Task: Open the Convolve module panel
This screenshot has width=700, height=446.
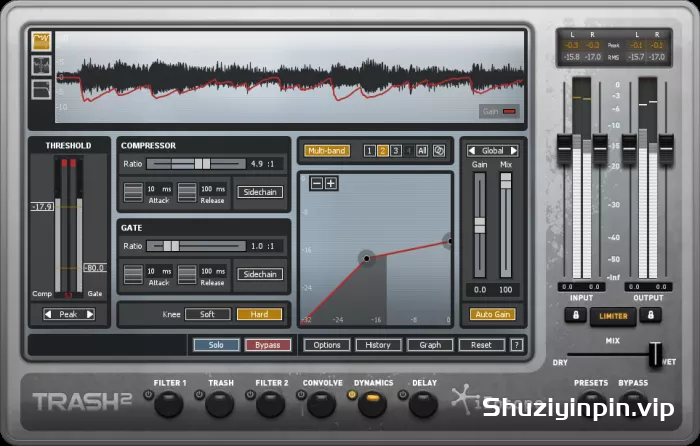Action: click(321, 404)
